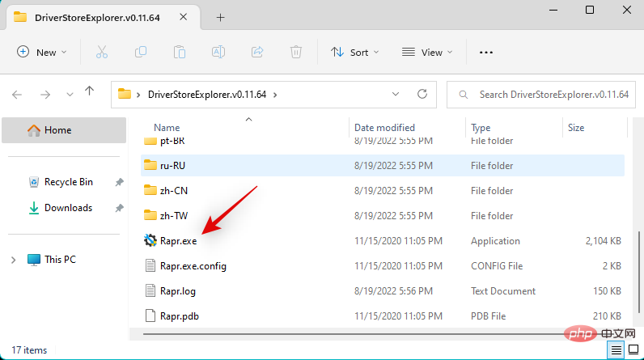Select the Rapr.pdb file name

pyautogui.click(x=179, y=316)
